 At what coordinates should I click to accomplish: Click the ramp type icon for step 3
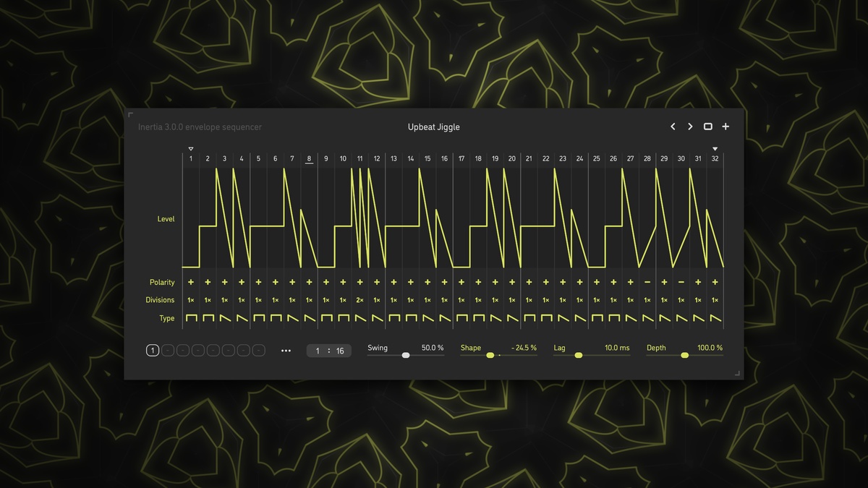tap(225, 318)
